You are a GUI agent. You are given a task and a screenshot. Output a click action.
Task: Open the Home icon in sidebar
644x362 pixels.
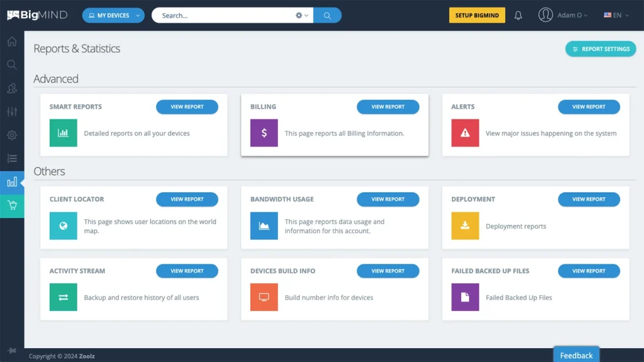pos(12,42)
